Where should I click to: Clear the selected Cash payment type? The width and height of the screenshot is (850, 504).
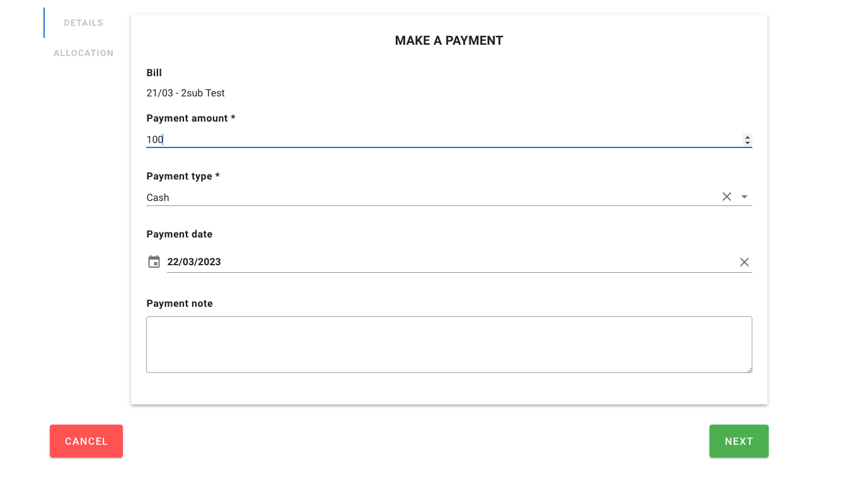coord(727,197)
